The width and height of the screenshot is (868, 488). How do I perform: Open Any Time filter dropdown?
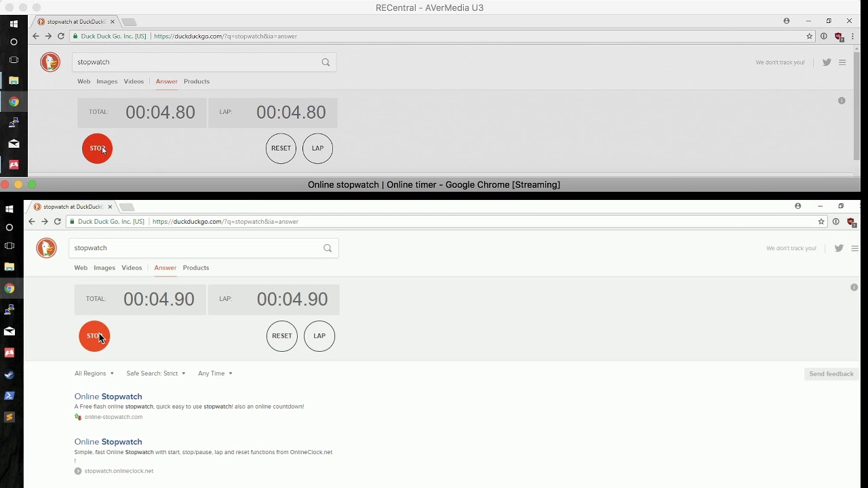click(x=215, y=373)
